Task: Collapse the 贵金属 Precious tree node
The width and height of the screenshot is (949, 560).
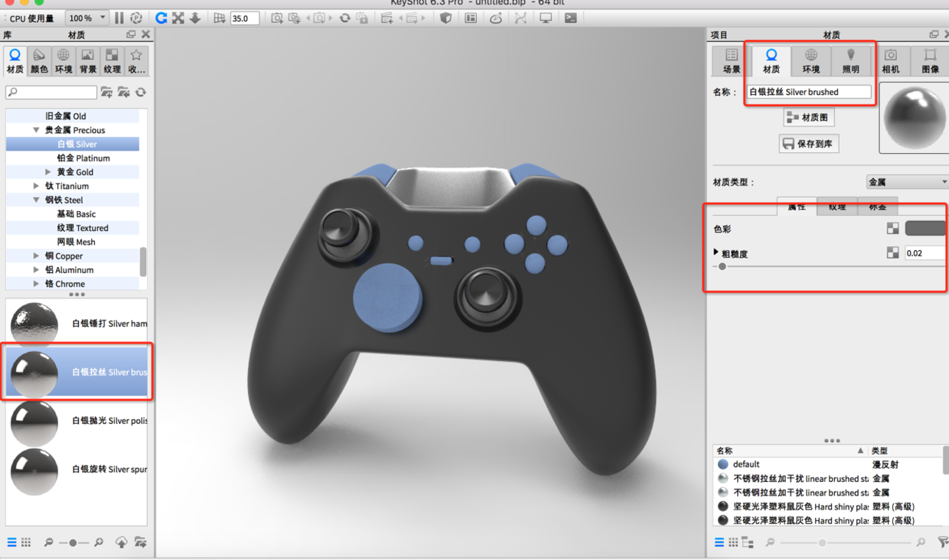Action: click(36, 130)
